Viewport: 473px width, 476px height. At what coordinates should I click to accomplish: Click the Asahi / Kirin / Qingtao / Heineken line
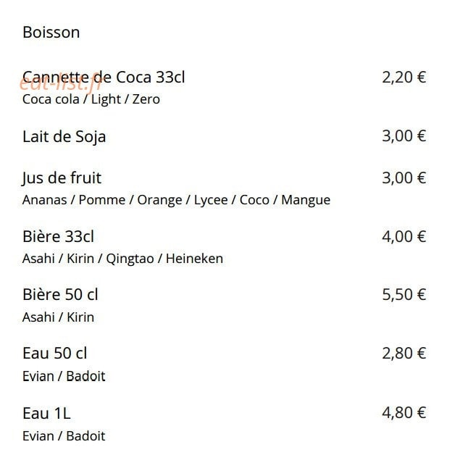(x=122, y=259)
